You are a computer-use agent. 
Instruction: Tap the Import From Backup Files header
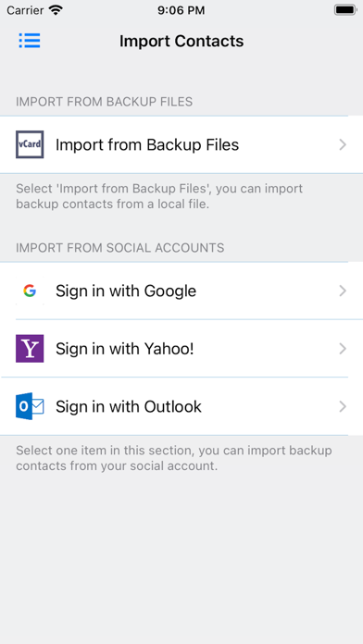(x=104, y=102)
